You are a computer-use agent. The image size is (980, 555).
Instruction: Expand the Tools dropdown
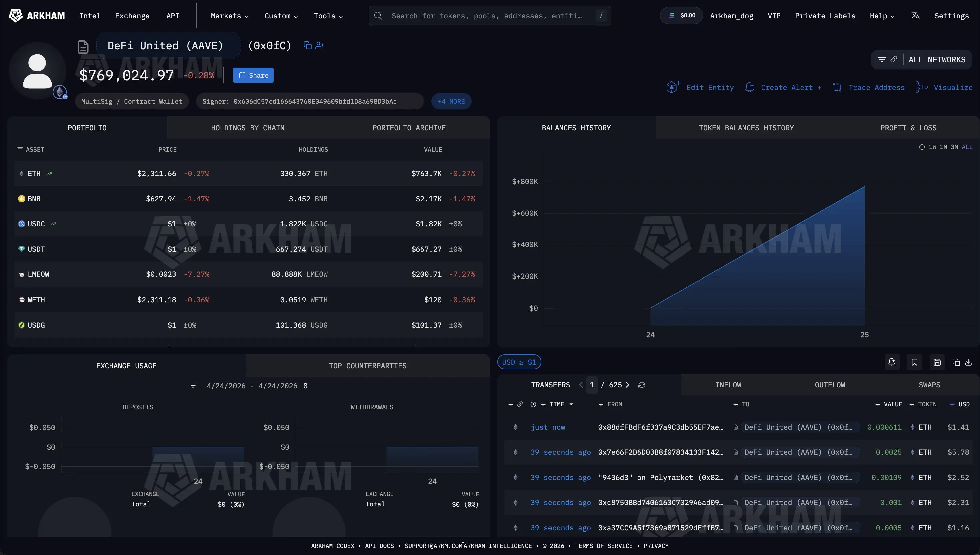click(328, 16)
